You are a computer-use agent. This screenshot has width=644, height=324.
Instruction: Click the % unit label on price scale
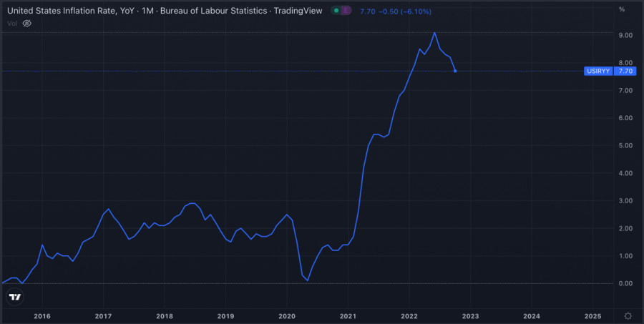coord(622,9)
